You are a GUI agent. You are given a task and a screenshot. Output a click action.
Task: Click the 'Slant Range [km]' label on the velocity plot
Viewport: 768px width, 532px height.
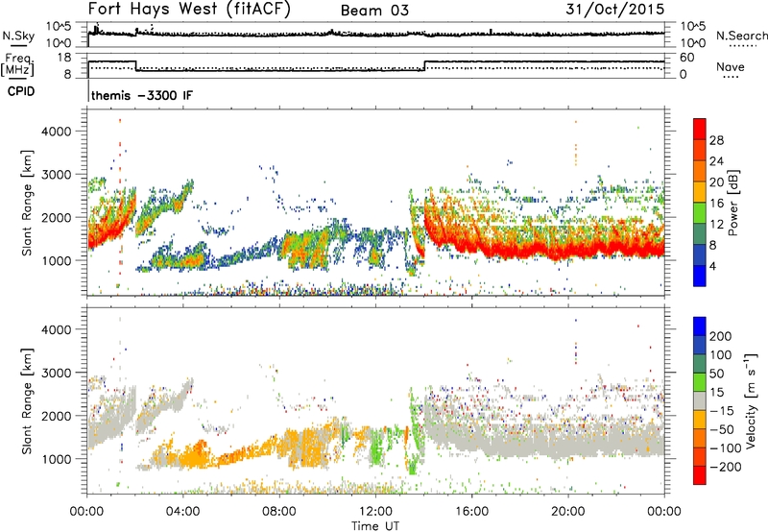click(x=27, y=401)
